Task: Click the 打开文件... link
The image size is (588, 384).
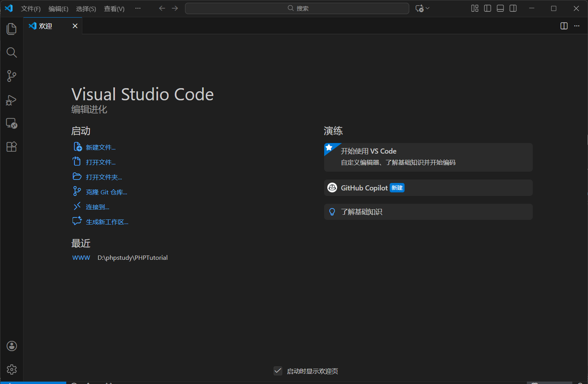Action: (101, 162)
